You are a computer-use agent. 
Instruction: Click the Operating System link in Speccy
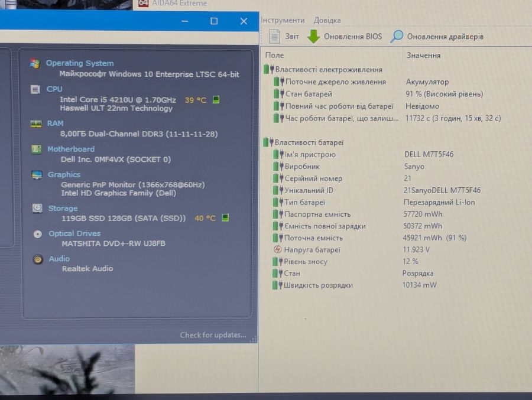[80, 63]
